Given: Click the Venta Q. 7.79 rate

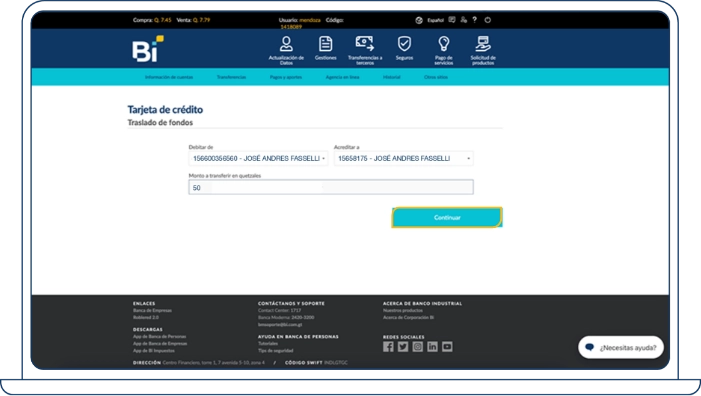Looking at the screenshot, I should (x=193, y=20).
